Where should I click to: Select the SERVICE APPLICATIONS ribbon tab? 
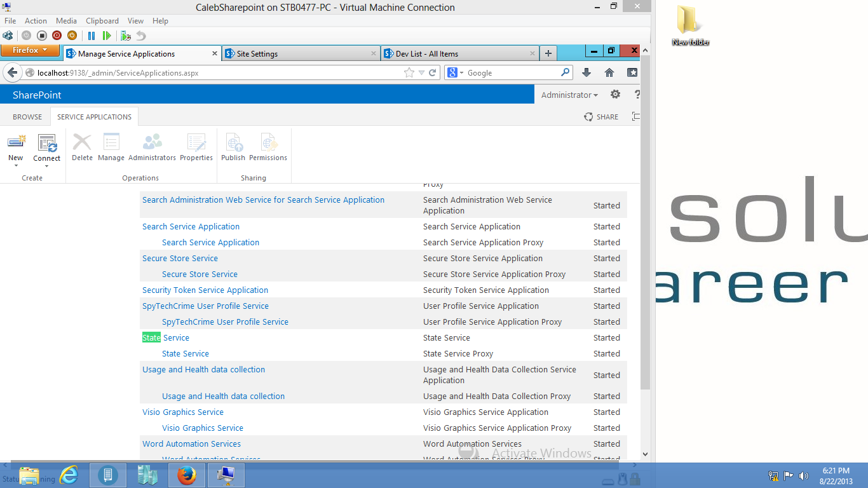tap(94, 117)
